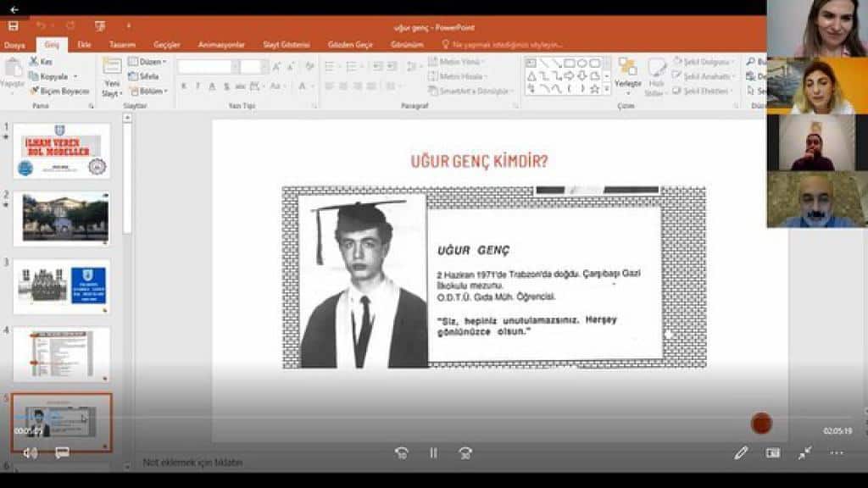Start slideshow from beginning icon in title bar
Viewport: 868px width, 488px height.
(x=100, y=26)
